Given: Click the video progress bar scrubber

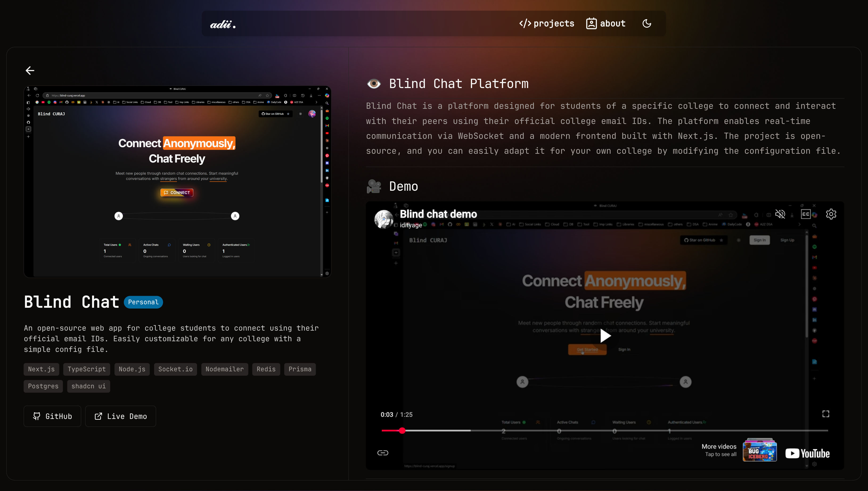Looking at the screenshot, I should tap(402, 431).
